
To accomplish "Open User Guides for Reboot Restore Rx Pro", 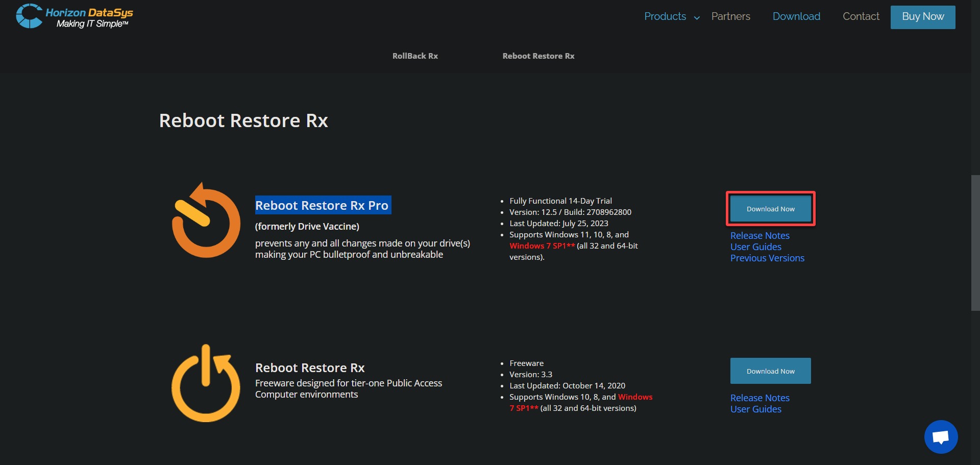I will coord(755,247).
